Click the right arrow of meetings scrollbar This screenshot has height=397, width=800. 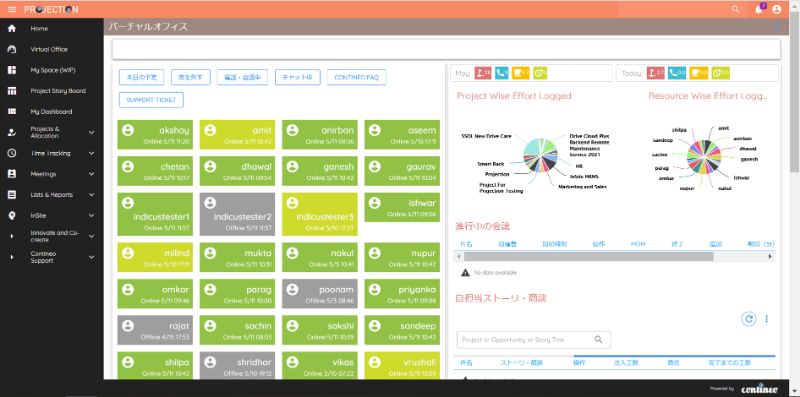point(770,257)
